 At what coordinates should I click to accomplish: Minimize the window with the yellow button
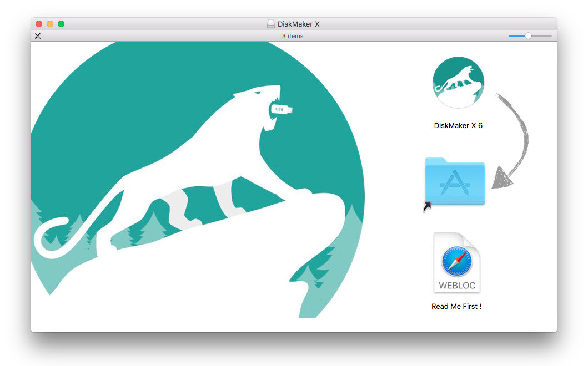click(x=50, y=24)
